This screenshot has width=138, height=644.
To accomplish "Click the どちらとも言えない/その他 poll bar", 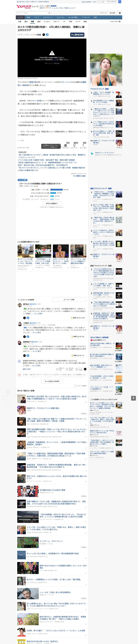I will click(53, 193).
